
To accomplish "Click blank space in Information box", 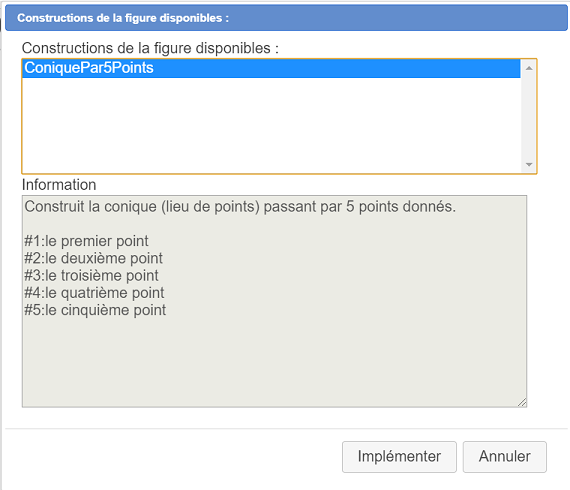I will (274, 362).
